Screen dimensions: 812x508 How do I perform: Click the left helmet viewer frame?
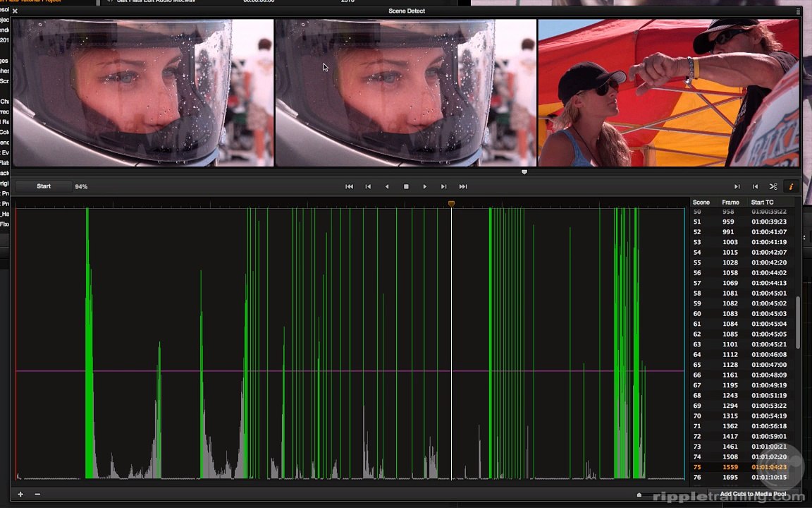[143, 93]
